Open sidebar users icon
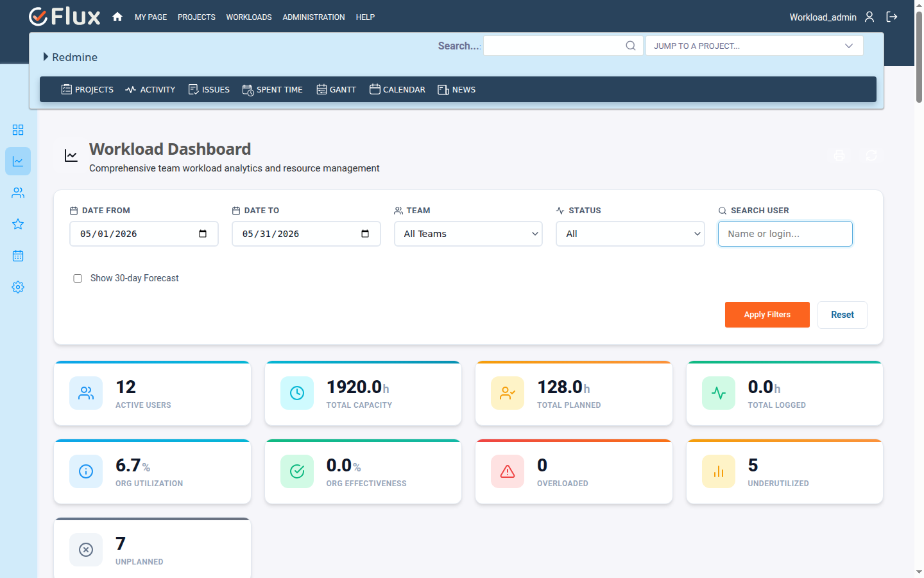Image resolution: width=924 pixels, height=578 pixels. (18, 193)
